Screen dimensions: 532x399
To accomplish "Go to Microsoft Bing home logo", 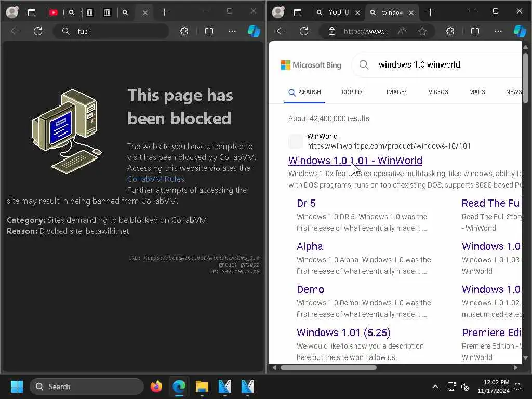I will tap(311, 65).
